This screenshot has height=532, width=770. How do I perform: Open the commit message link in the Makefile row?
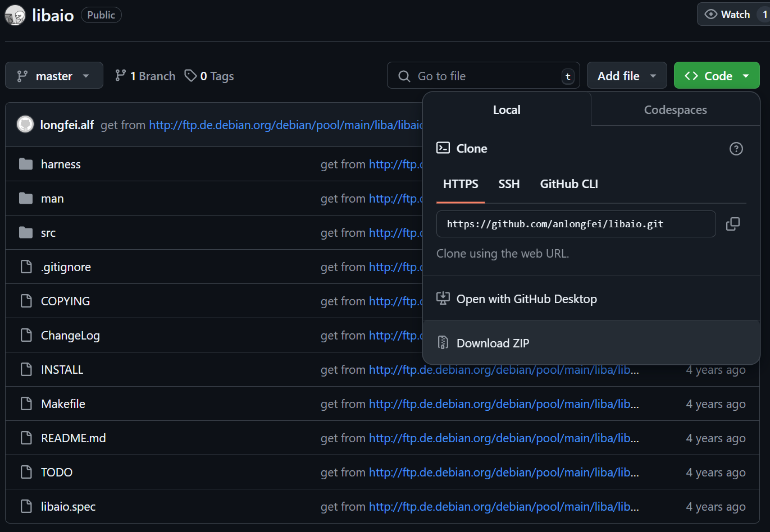[504, 403]
